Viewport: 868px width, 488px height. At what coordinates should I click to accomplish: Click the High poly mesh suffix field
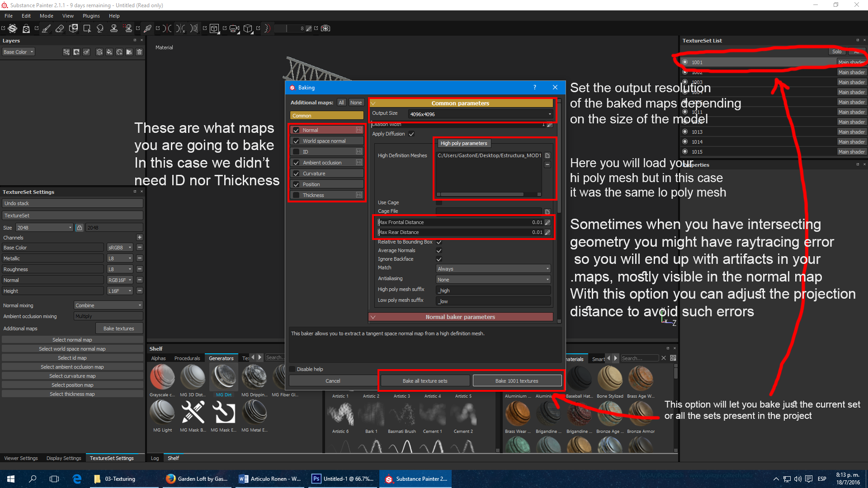(x=493, y=291)
